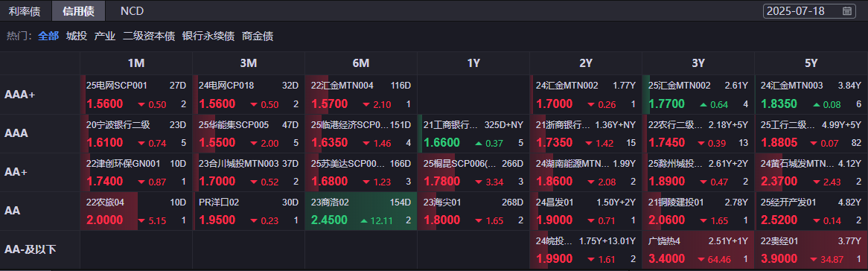The height and width of the screenshot is (271, 868).
Task: Select the 全部 filter
Action: [x=48, y=36]
